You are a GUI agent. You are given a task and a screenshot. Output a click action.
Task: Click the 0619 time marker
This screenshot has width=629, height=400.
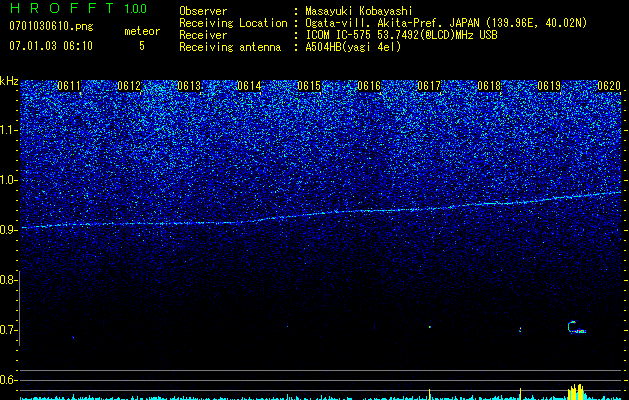click(549, 86)
